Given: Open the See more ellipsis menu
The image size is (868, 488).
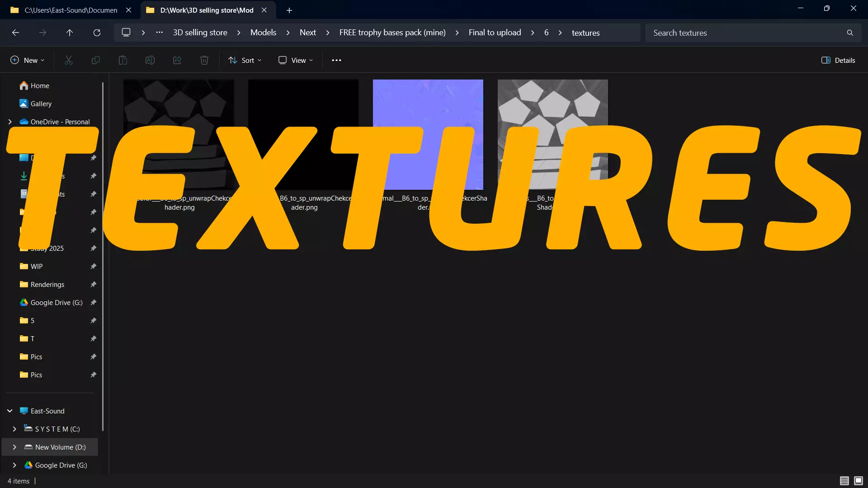Looking at the screenshot, I should pyautogui.click(x=336, y=60).
